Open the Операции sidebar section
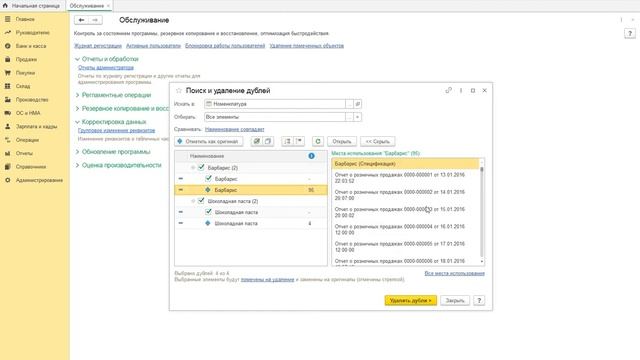This screenshot has width=640, height=360. (x=27, y=140)
